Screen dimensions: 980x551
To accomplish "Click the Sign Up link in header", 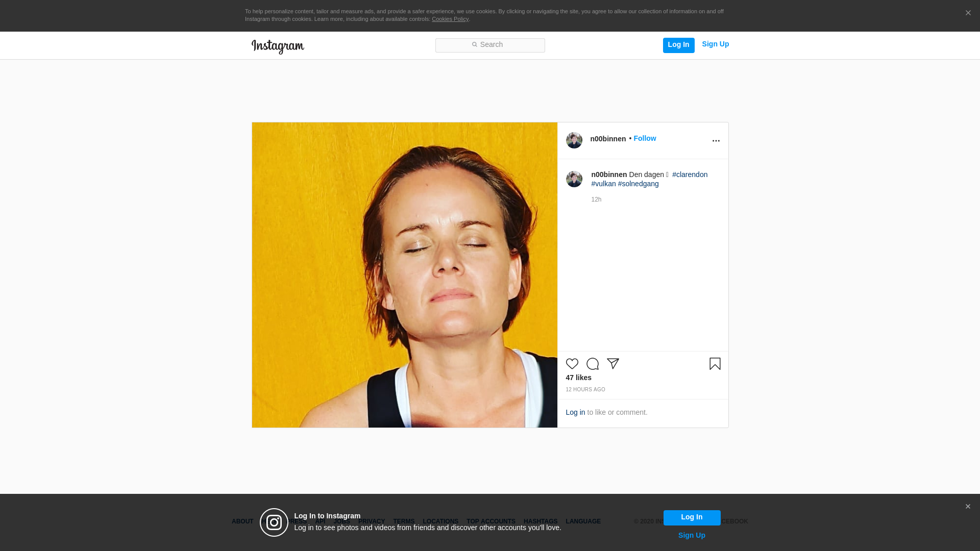I will click(x=715, y=44).
